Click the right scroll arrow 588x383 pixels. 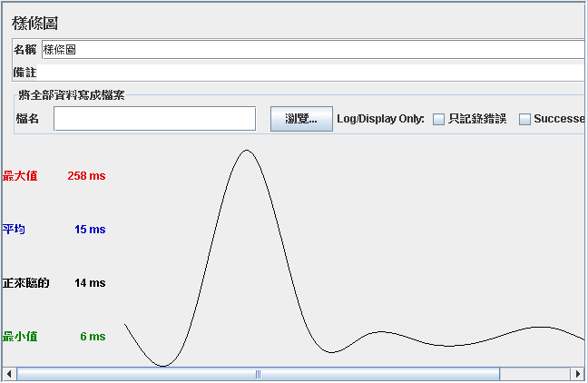[x=578, y=374]
